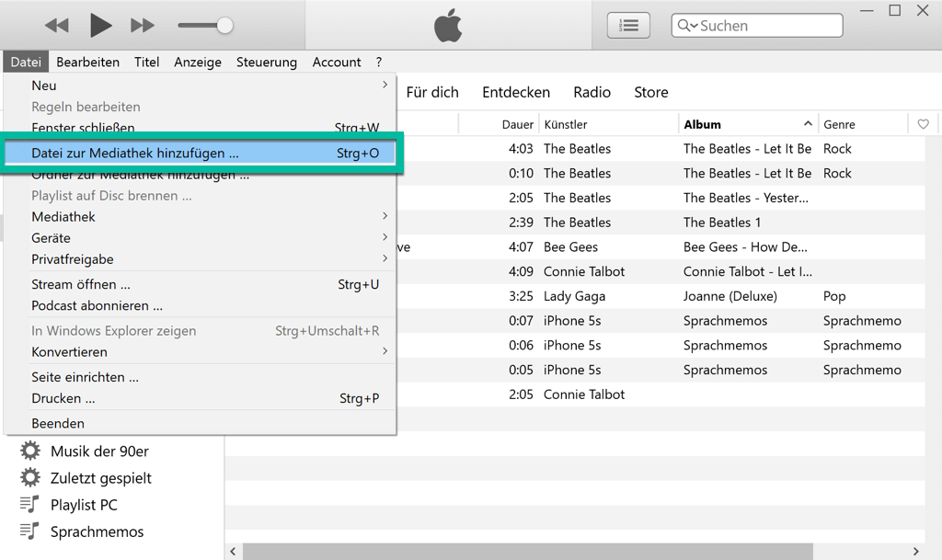Open the Account menu

(337, 62)
